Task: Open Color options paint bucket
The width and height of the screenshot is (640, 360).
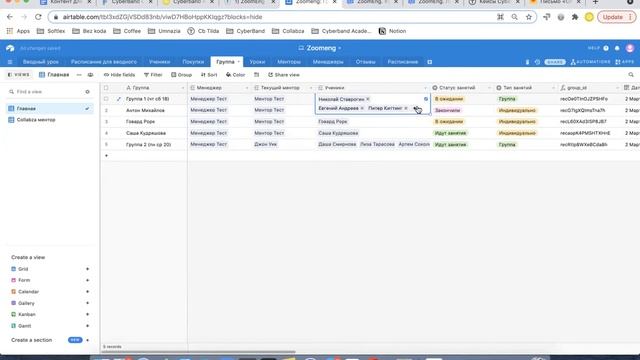Action: [x=236, y=75]
